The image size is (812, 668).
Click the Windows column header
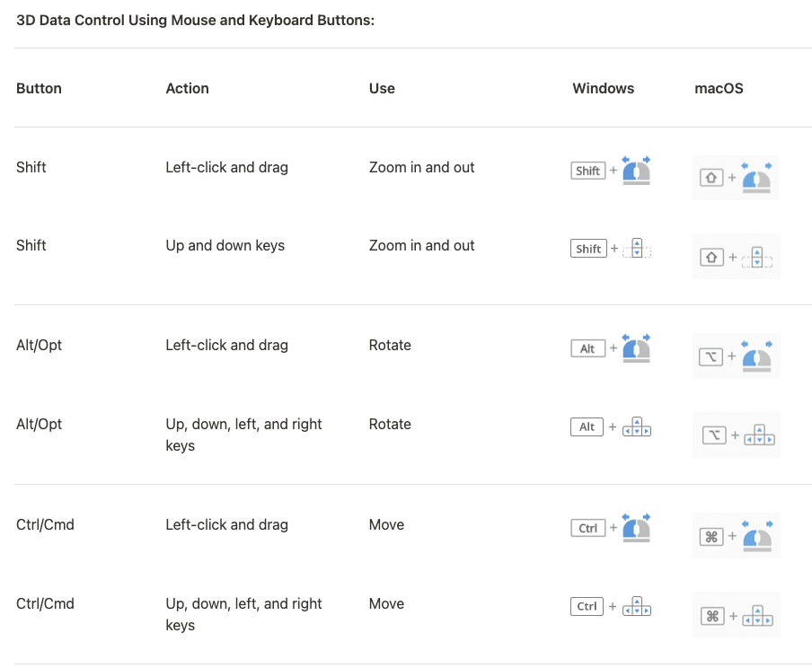(604, 89)
